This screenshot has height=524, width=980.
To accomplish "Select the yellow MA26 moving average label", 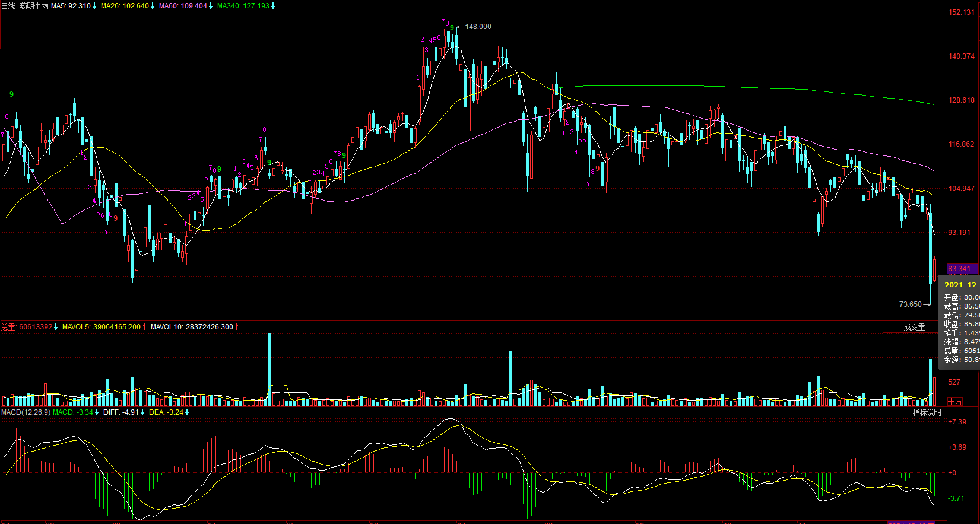I will (125, 6).
